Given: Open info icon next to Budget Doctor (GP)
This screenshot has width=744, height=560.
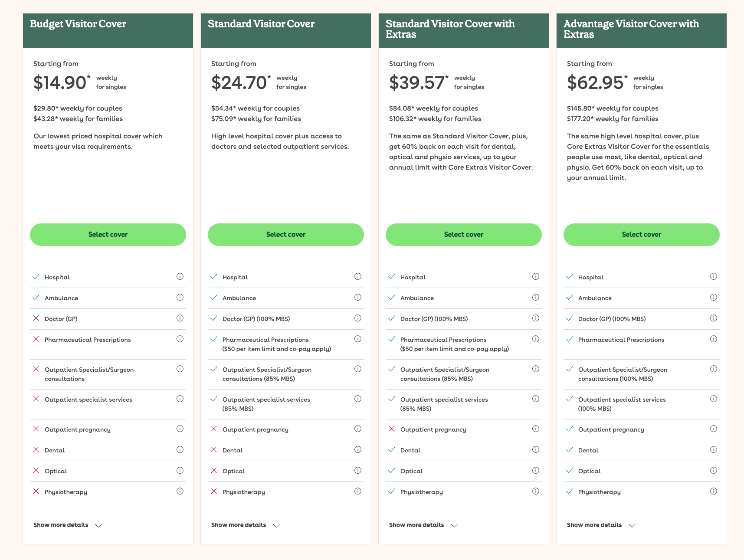Looking at the screenshot, I should (x=180, y=318).
